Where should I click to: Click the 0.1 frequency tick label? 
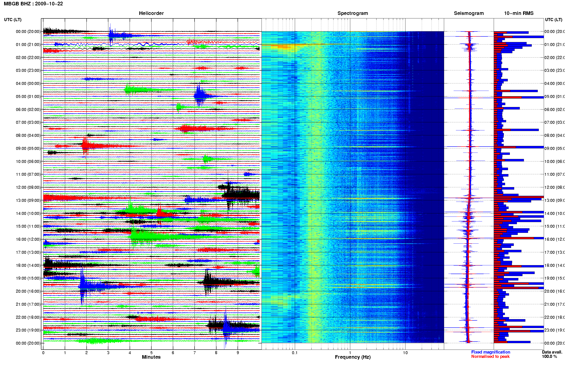click(x=295, y=352)
